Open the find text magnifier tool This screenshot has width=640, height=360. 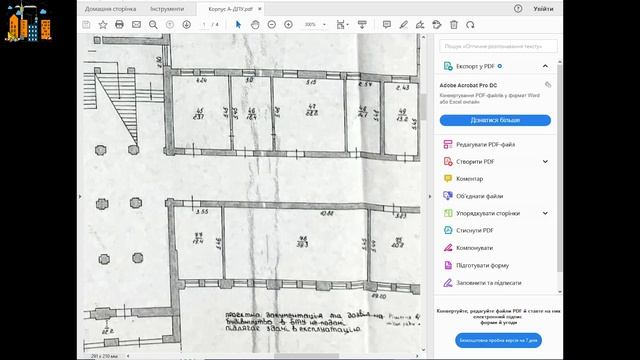[153, 24]
